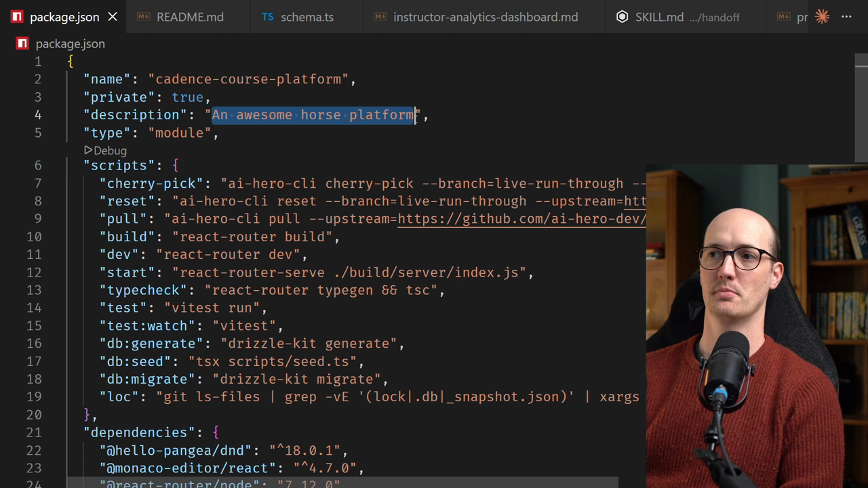Click the "test:watch" script key
868x488 pixels.
(147, 326)
